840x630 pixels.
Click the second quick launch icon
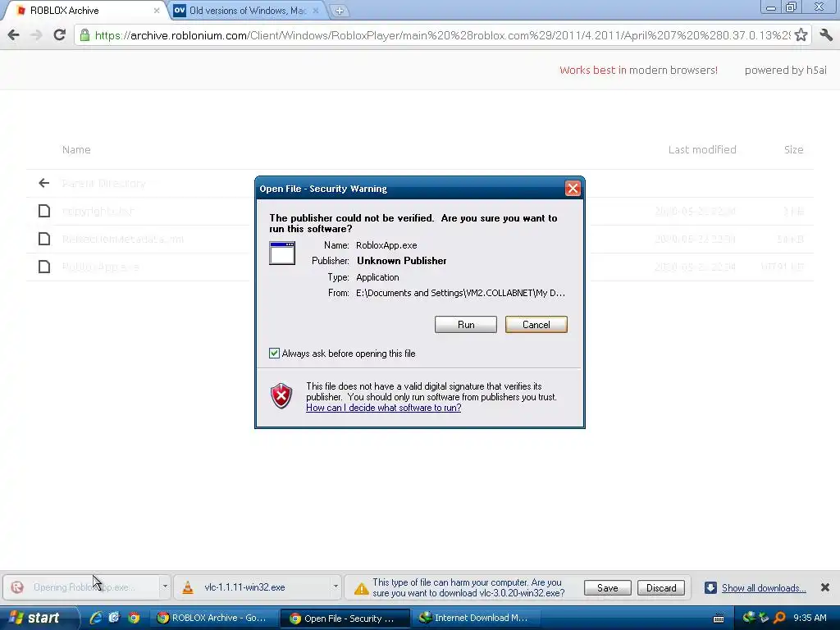click(114, 618)
